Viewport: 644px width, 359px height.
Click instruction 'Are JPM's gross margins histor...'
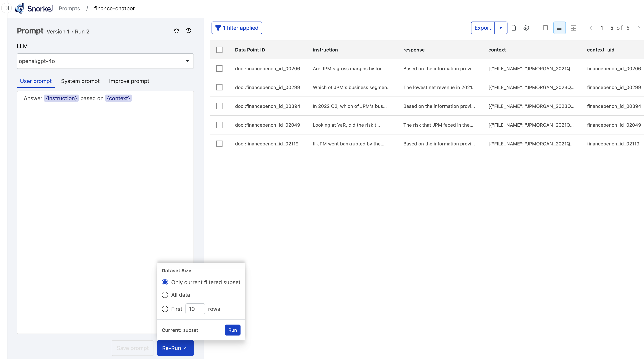coord(349,69)
